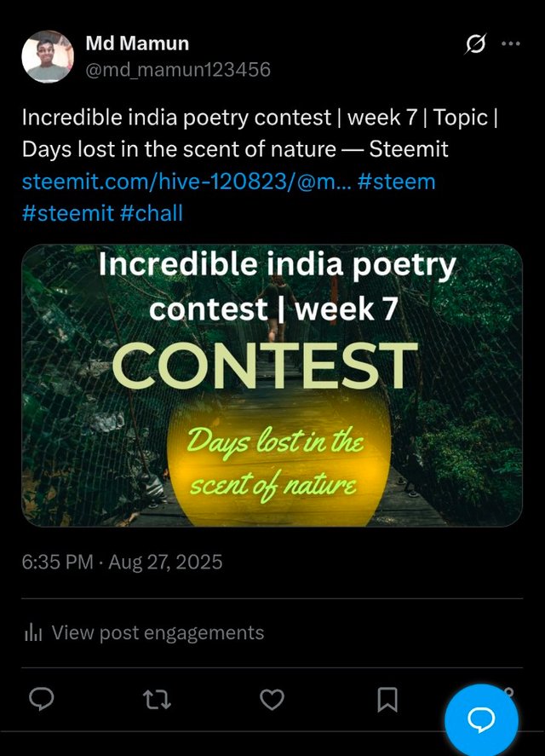The image size is (545, 756).
Task: Bookmark this post
Action: click(387, 700)
